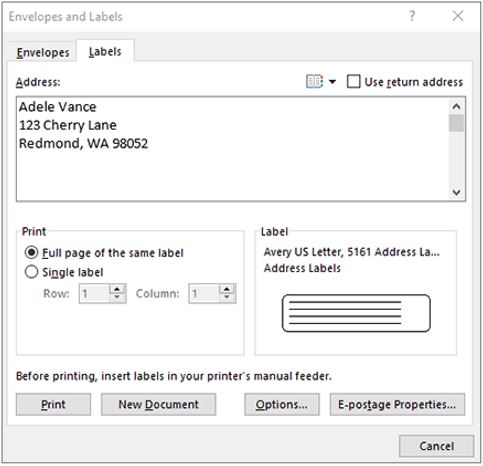Click the address book insert icon
483x466 pixels.
pos(314,81)
